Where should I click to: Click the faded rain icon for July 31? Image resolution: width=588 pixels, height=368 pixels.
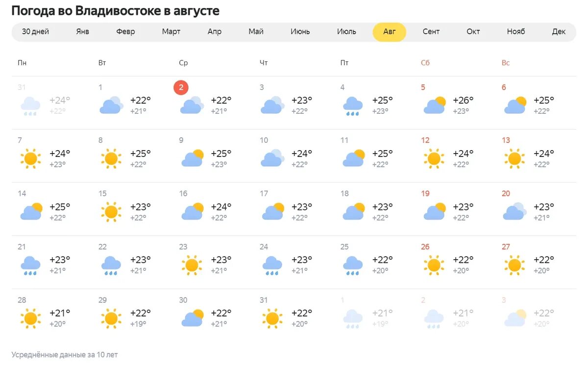click(x=30, y=106)
